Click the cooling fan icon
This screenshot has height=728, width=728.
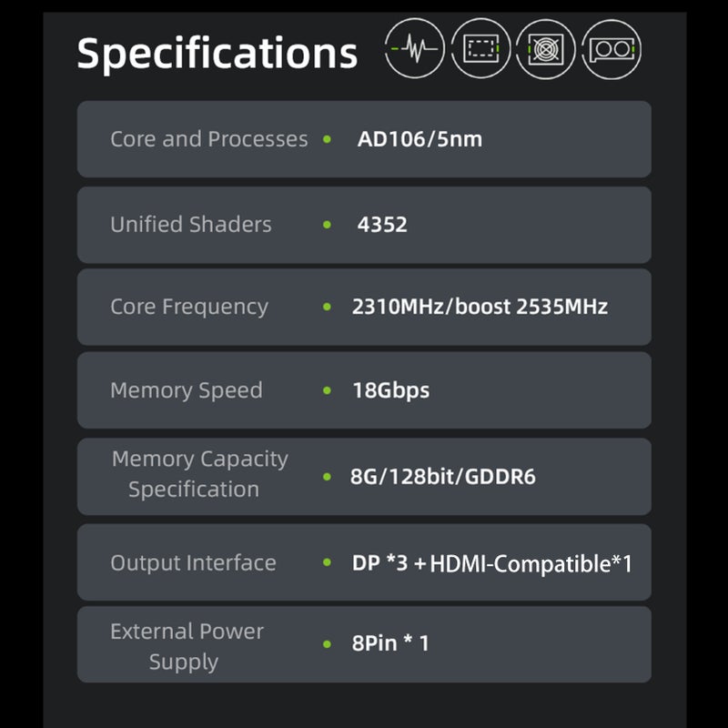[x=545, y=49]
